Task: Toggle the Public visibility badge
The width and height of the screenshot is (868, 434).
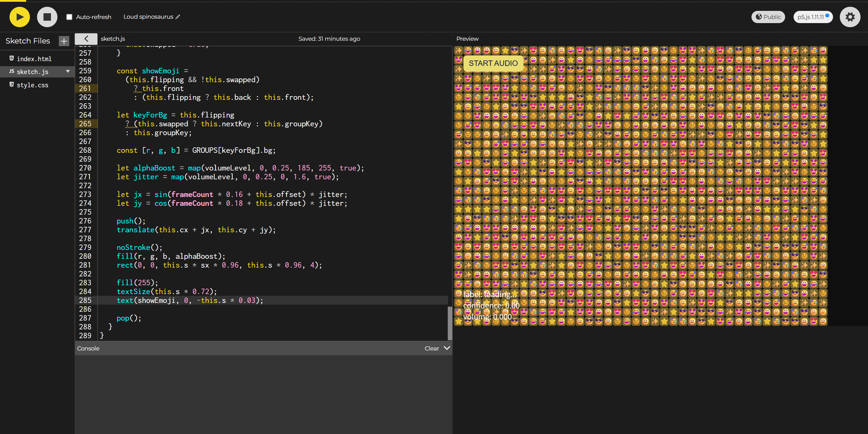Action: [x=768, y=17]
